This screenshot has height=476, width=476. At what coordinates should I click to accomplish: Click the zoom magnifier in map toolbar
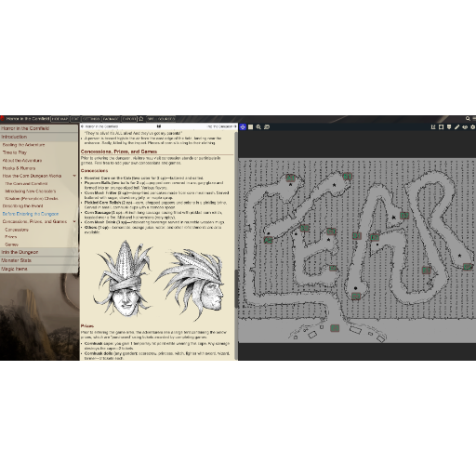(258, 127)
